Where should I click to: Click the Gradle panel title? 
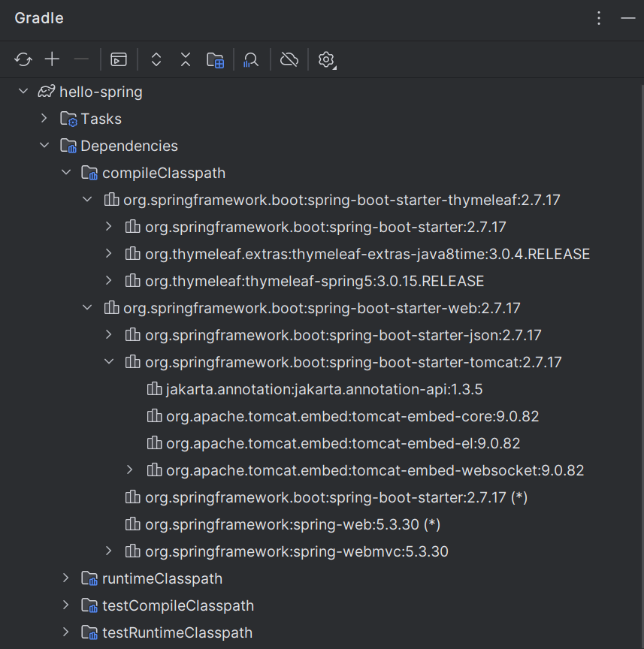39,18
